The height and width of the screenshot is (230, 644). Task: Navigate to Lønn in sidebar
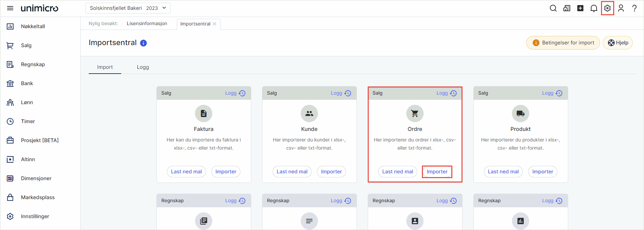[27, 102]
